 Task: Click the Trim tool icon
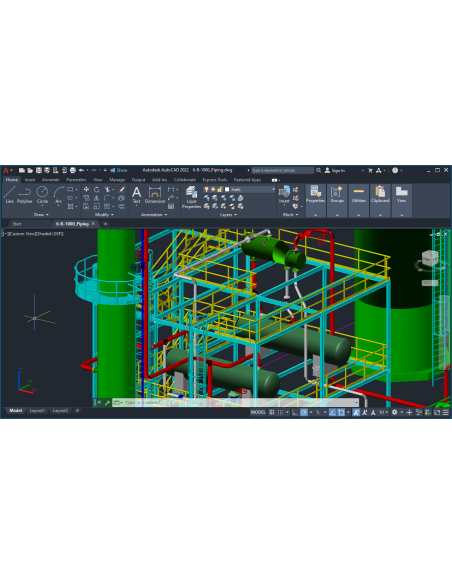point(107,190)
